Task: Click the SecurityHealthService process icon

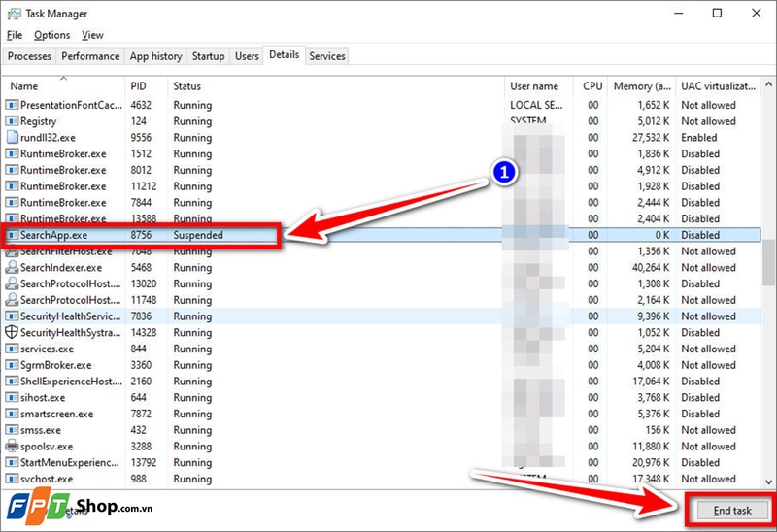Action: [12, 316]
